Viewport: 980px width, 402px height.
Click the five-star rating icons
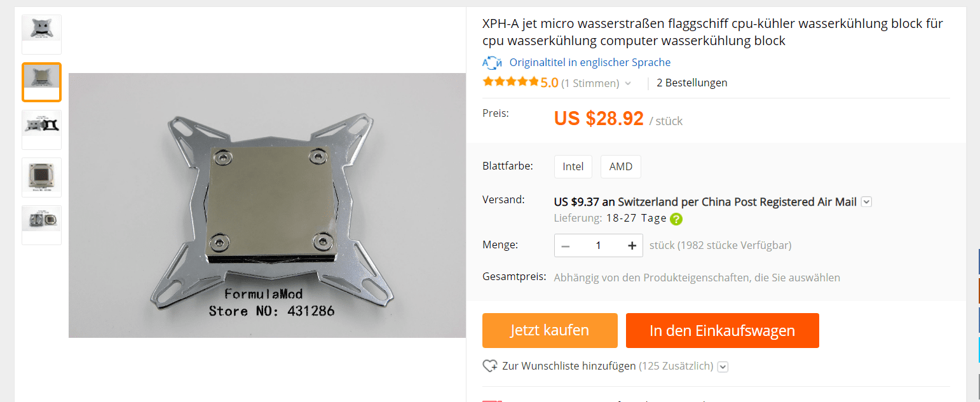(510, 82)
